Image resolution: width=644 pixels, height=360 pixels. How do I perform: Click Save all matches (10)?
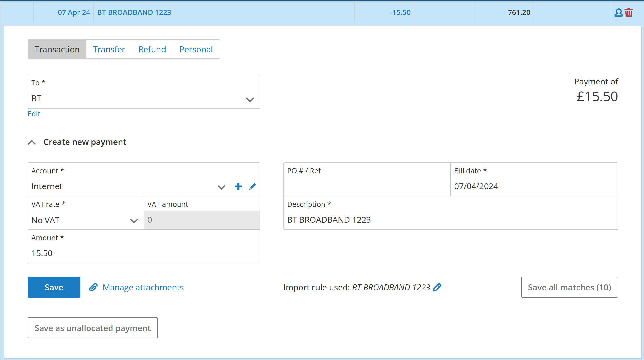(x=569, y=287)
